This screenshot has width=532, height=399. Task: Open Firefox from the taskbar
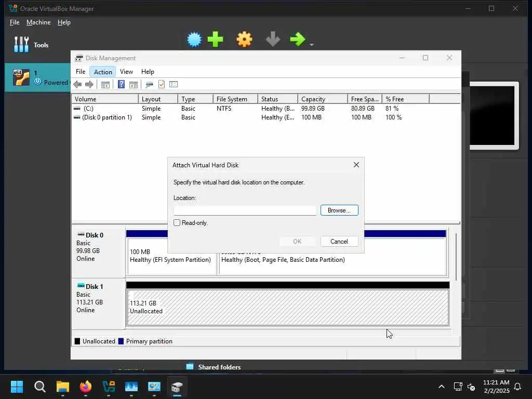pos(86,387)
